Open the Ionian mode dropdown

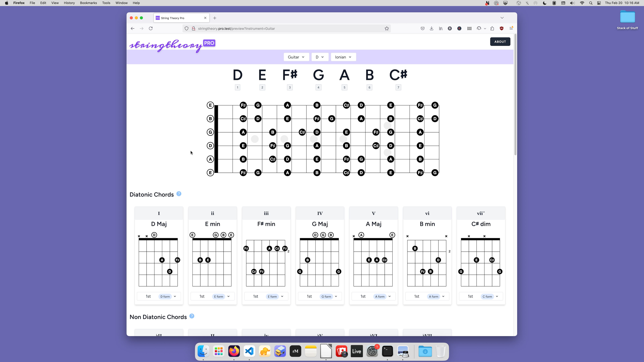343,57
